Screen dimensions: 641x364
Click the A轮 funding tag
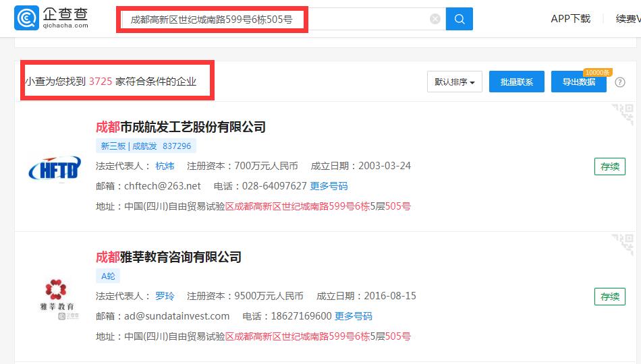(x=108, y=276)
